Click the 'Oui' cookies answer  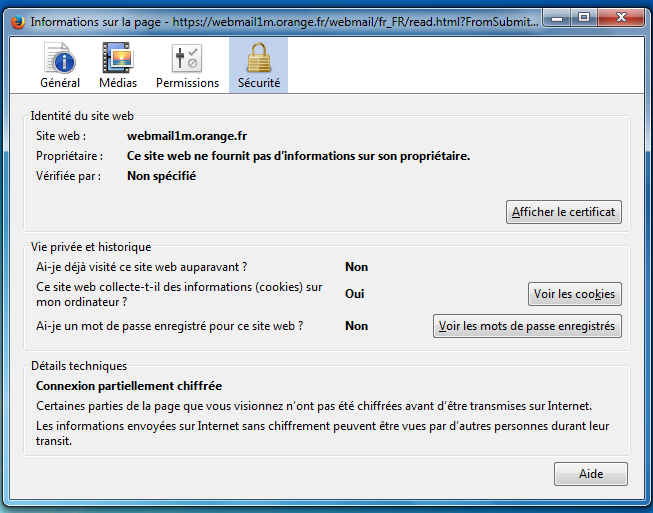[355, 294]
